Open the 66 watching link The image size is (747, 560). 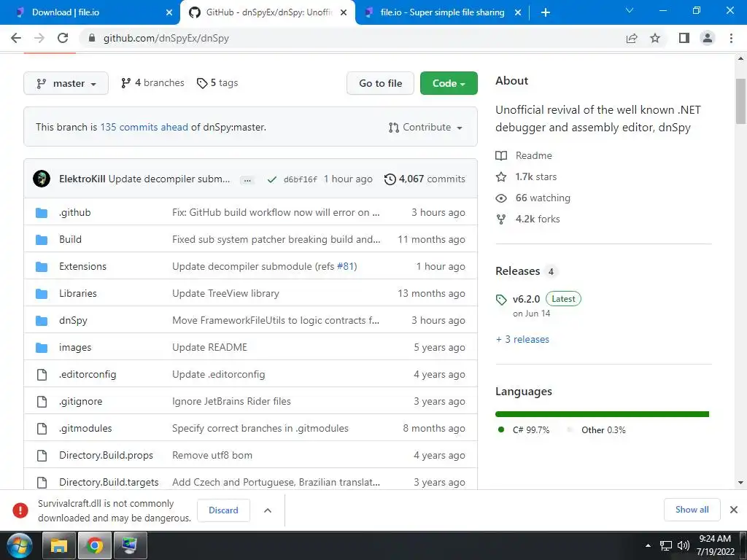point(533,198)
